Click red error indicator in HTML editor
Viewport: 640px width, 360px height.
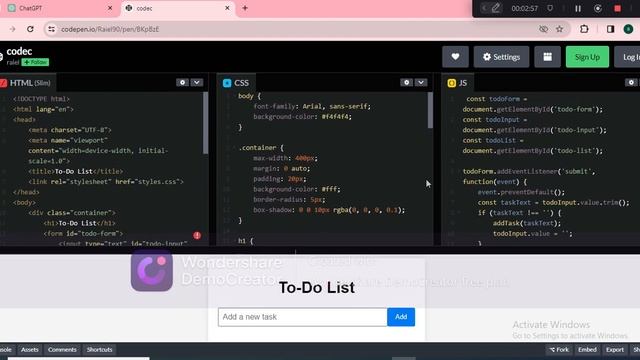pos(197,236)
